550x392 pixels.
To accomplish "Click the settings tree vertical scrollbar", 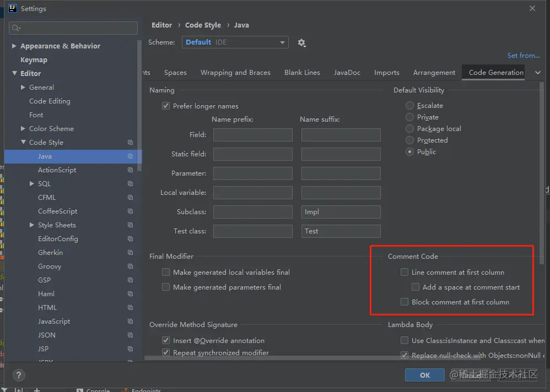I will [x=139, y=105].
